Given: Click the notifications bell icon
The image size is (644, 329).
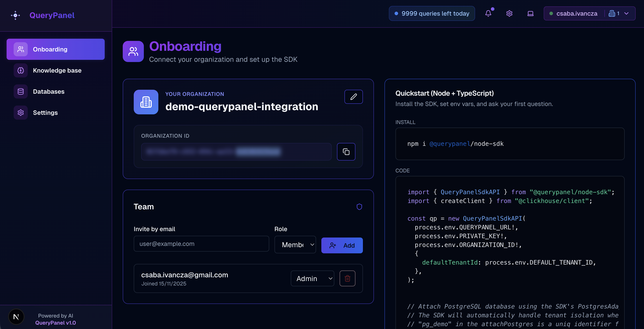Looking at the screenshot, I should pos(488,13).
